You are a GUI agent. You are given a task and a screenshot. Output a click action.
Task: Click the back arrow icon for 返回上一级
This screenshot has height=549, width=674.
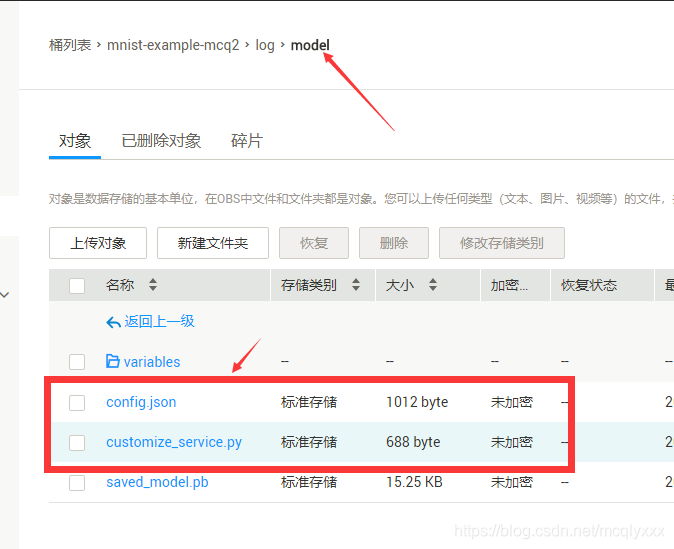(113, 322)
